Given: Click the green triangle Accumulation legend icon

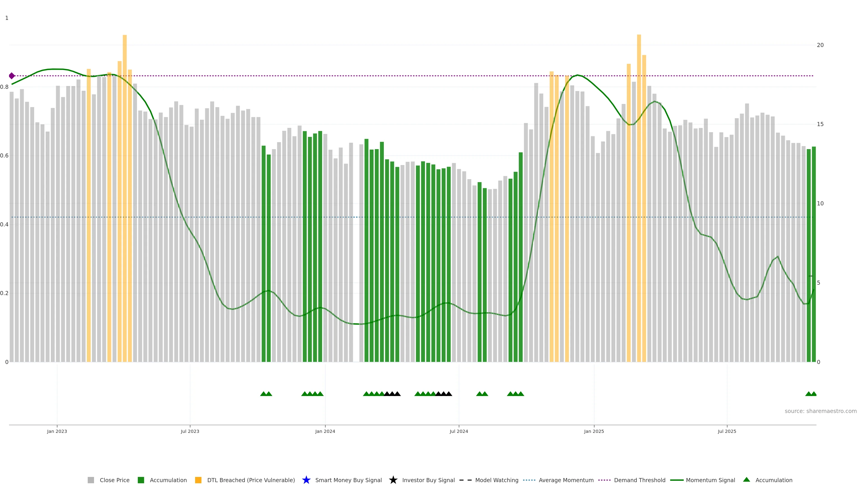Looking at the screenshot, I should (746, 480).
